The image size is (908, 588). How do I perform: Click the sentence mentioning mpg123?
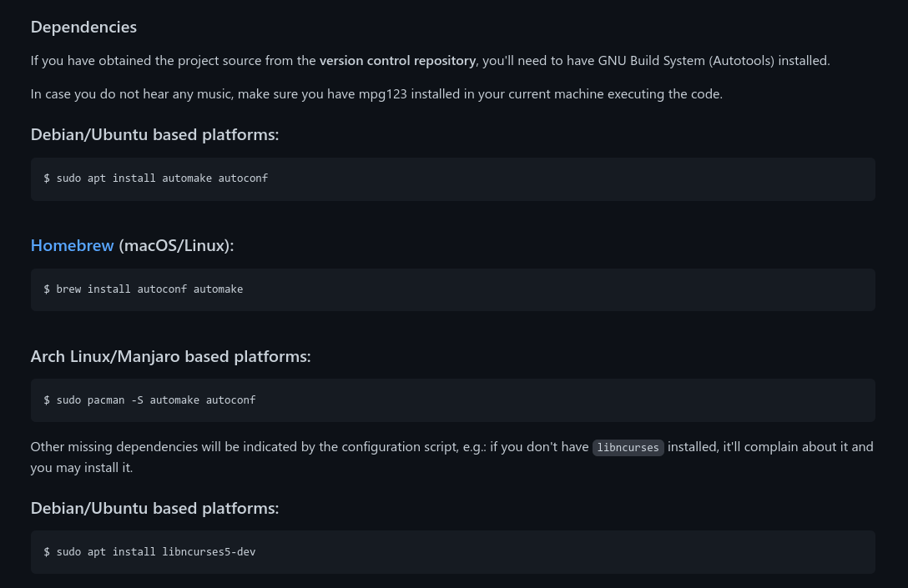[376, 93]
